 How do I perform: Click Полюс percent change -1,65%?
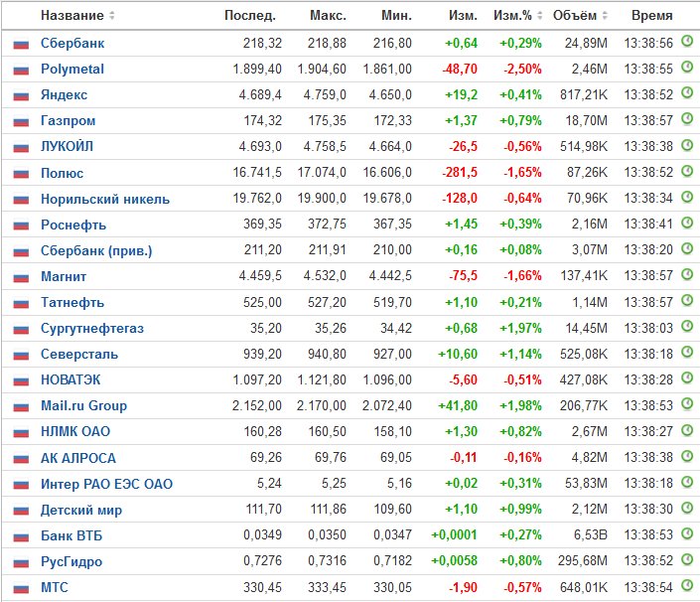(523, 173)
